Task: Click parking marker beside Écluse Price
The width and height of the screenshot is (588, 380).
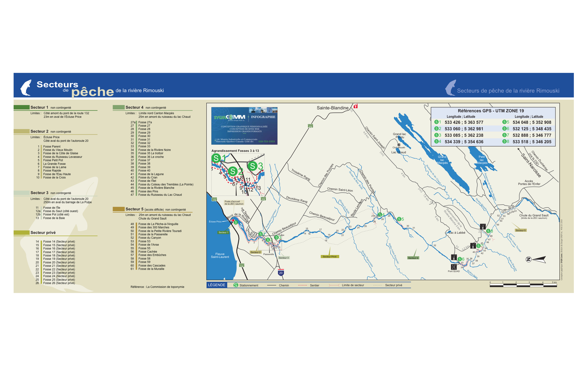Action: pyautogui.click(x=236, y=223)
